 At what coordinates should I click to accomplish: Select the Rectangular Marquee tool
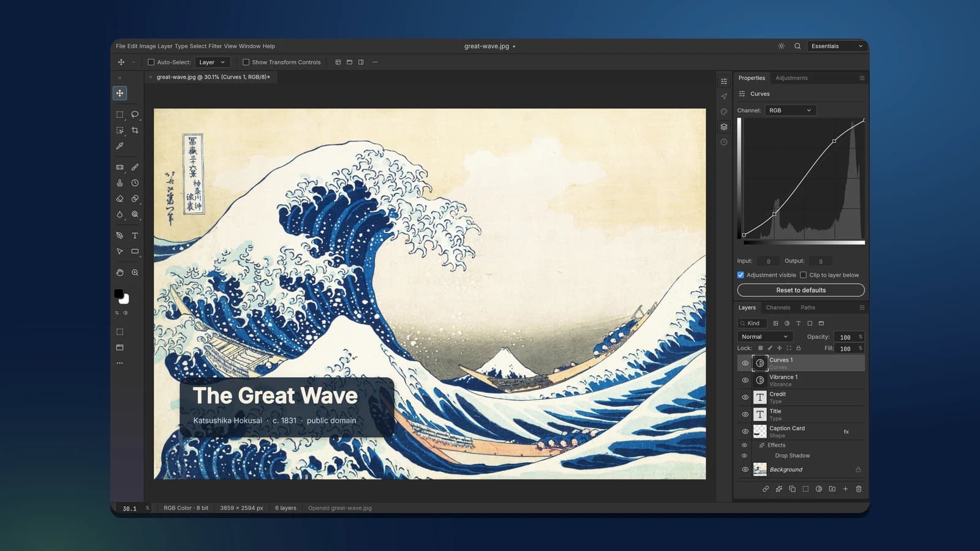click(x=119, y=114)
